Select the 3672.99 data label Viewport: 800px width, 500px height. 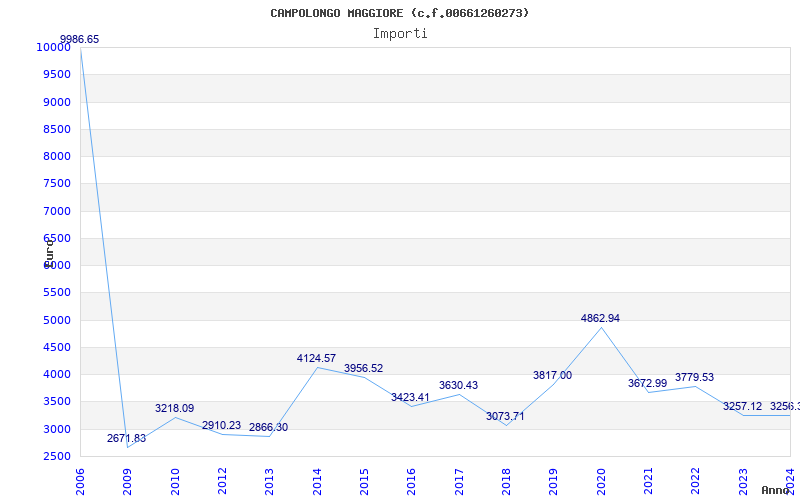pyautogui.click(x=647, y=383)
